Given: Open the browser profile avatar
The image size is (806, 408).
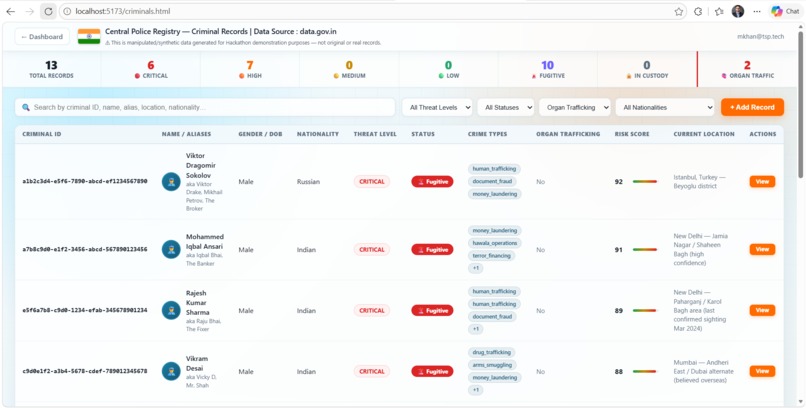Looking at the screenshot, I should click(x=738, y=11).
